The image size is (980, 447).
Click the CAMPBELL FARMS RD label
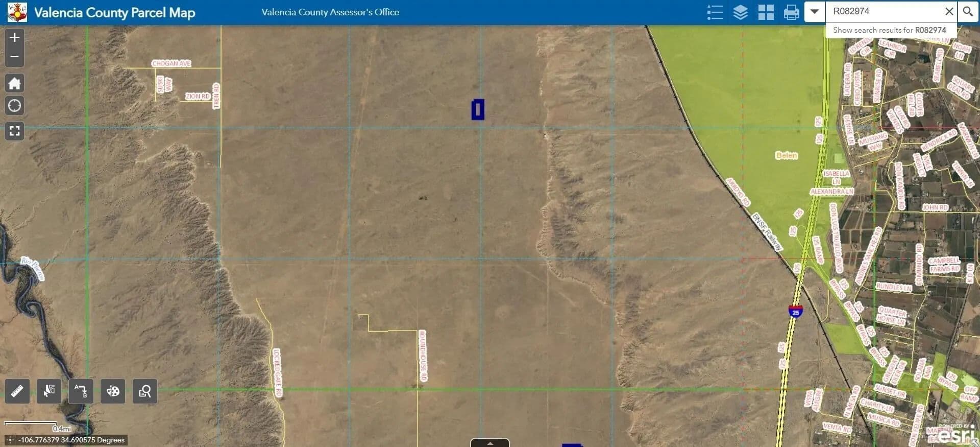tap(944, 265)
